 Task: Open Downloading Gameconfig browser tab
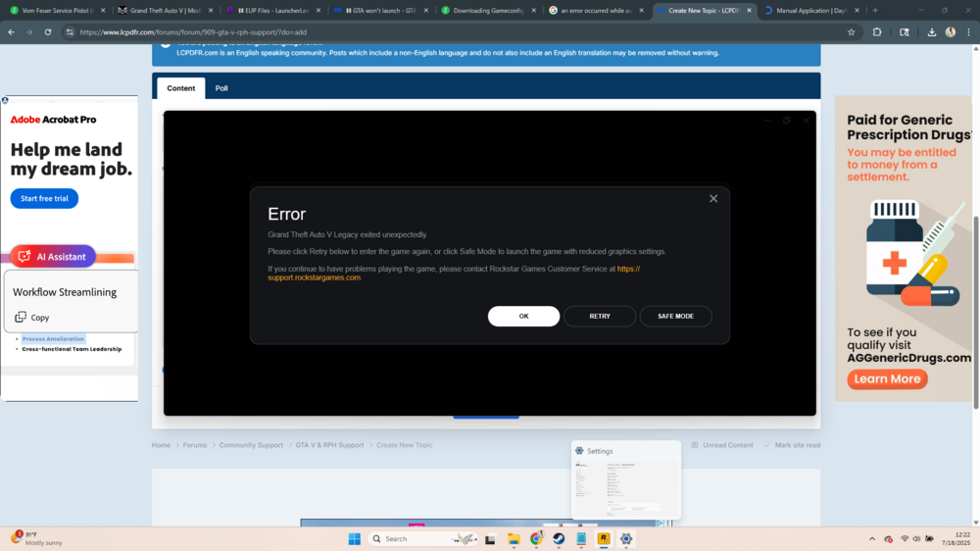(x=488, y=10)
